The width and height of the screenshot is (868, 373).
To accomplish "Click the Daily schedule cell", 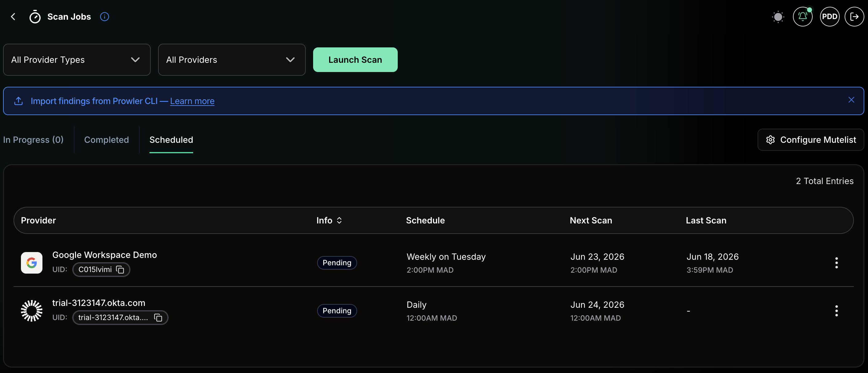I will (416, 305).
